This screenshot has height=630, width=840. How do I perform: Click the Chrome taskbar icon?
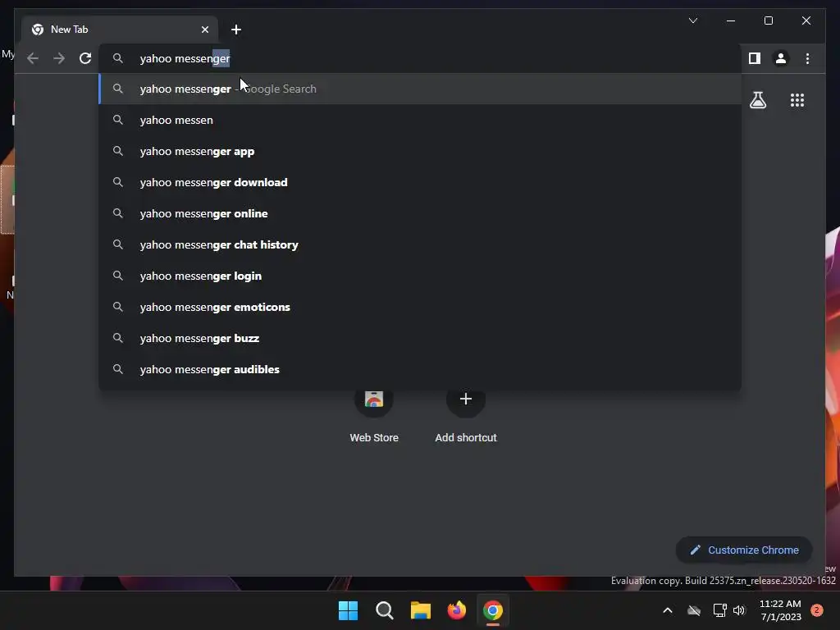pyautogui.click(x=493, y=610)
